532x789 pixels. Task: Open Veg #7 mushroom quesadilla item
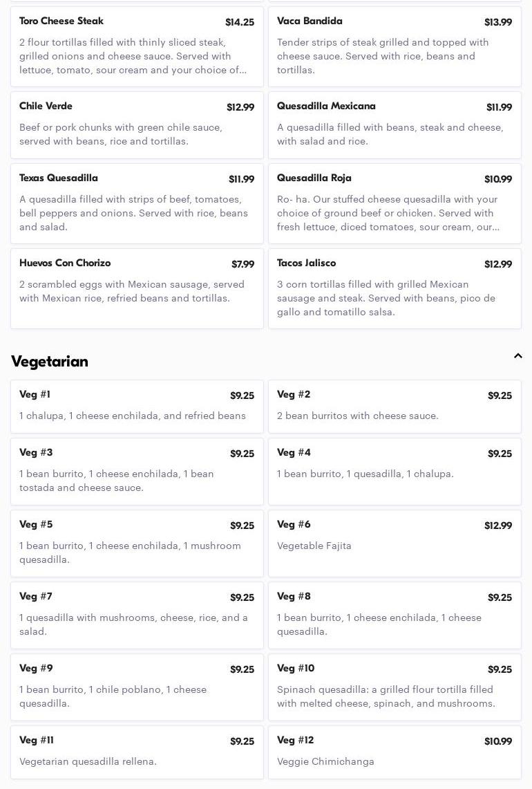137,615
